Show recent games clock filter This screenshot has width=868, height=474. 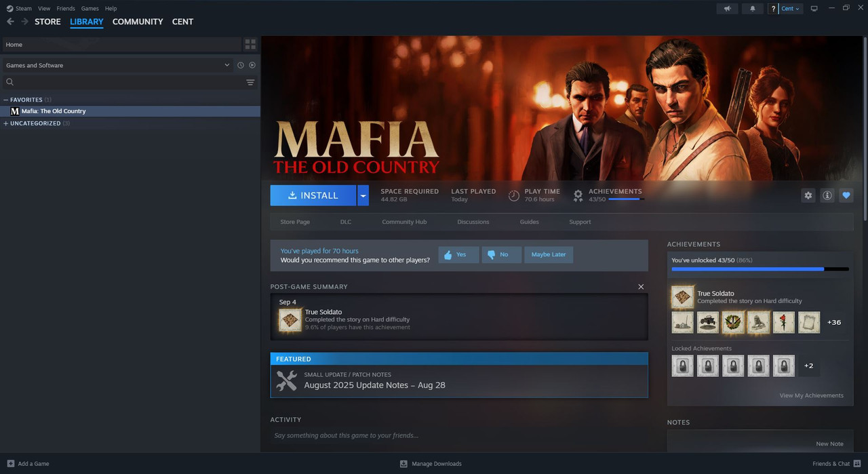click(240, 65)
